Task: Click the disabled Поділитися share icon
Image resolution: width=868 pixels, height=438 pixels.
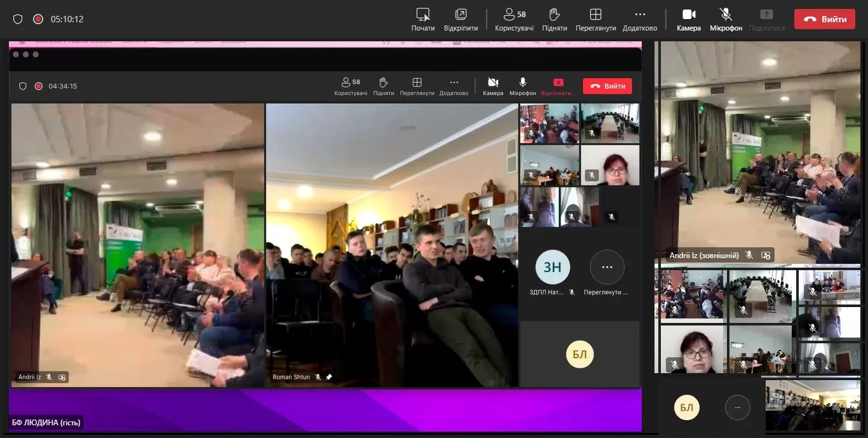Action: coord(766,19)
